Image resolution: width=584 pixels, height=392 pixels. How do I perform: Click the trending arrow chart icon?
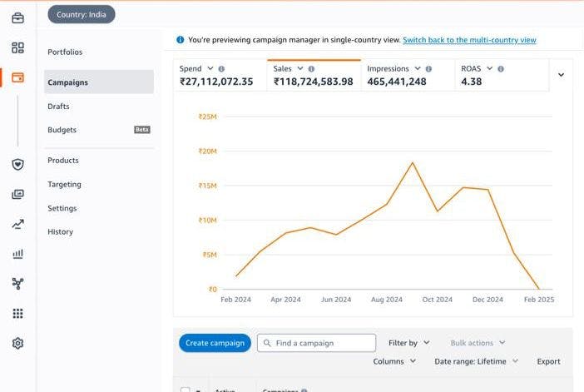(17, 224)
